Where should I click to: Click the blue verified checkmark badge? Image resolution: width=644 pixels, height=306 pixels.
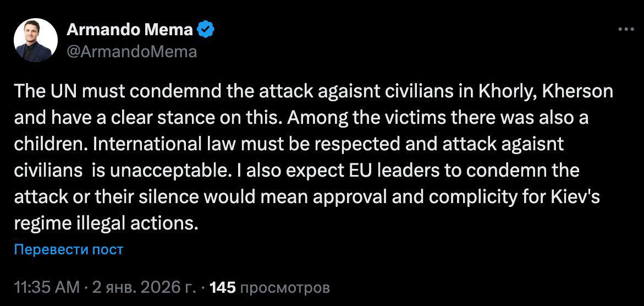tap(206, 30)
